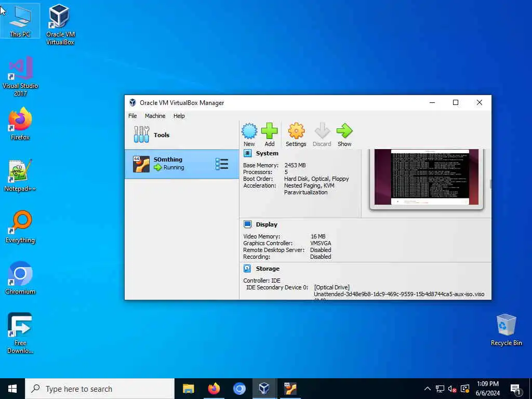
Task: Click the Remote Desktop Server Disabled value
Action: pos(321,250)
